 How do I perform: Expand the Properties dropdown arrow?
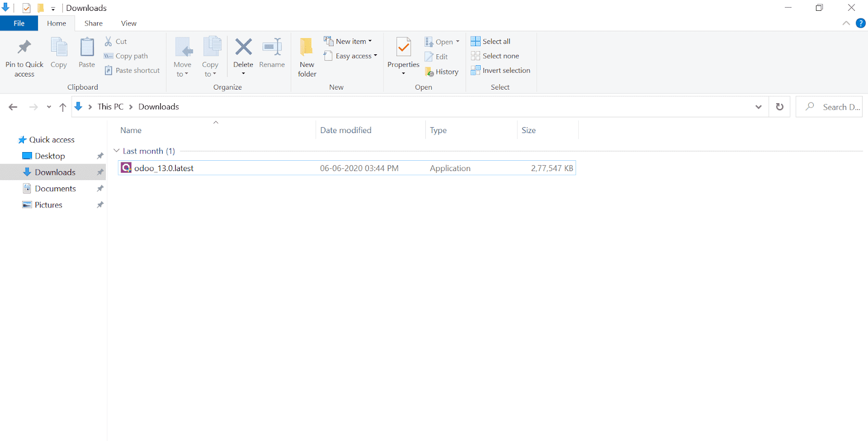(x=404, y=74)
